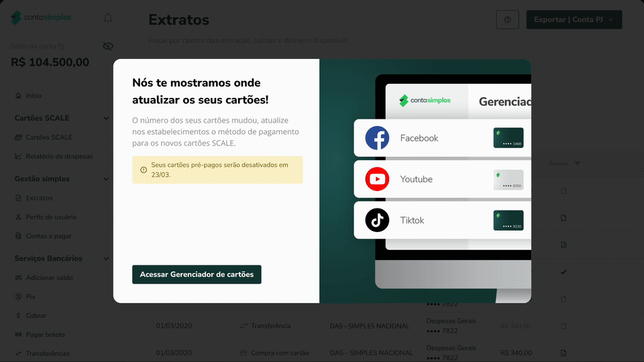Open Cobrar in the sidebar
Screen dimensions: 644x362
(x=36, y=316)
